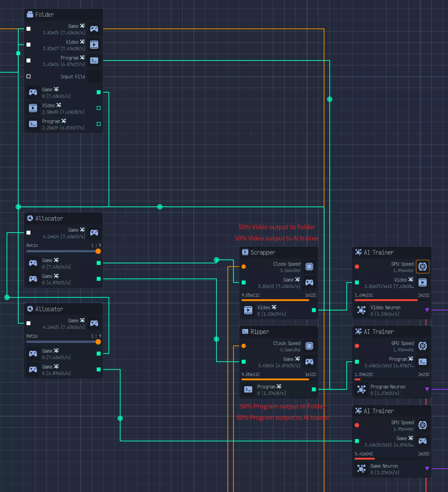
Task: Click the Ripper Program output terminal icon
Action: (x=248, y=389)
